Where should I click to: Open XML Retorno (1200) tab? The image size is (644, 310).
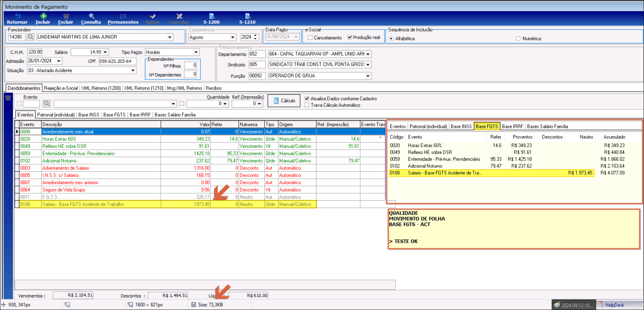pyautogui.click(x=101, y=88)
